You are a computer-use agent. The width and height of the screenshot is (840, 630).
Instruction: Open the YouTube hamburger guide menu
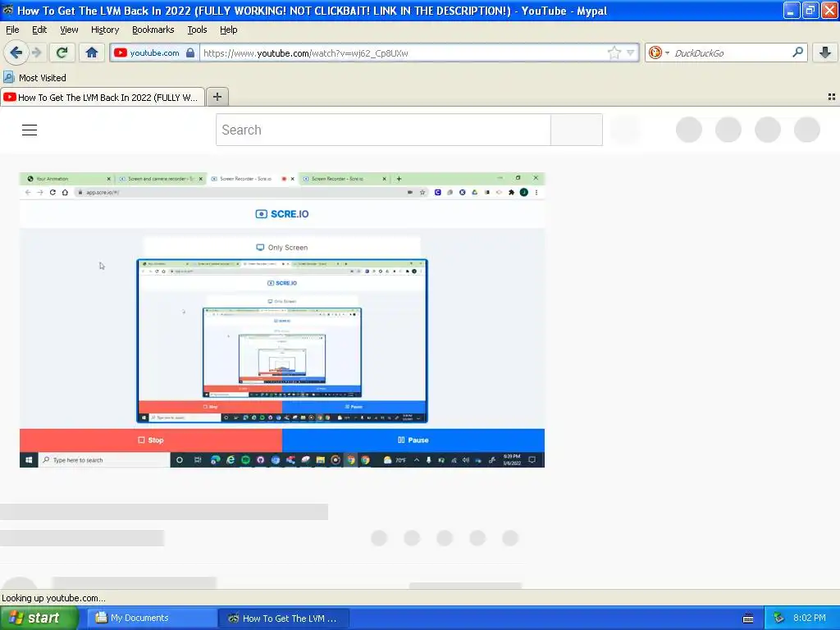[30, 130]
